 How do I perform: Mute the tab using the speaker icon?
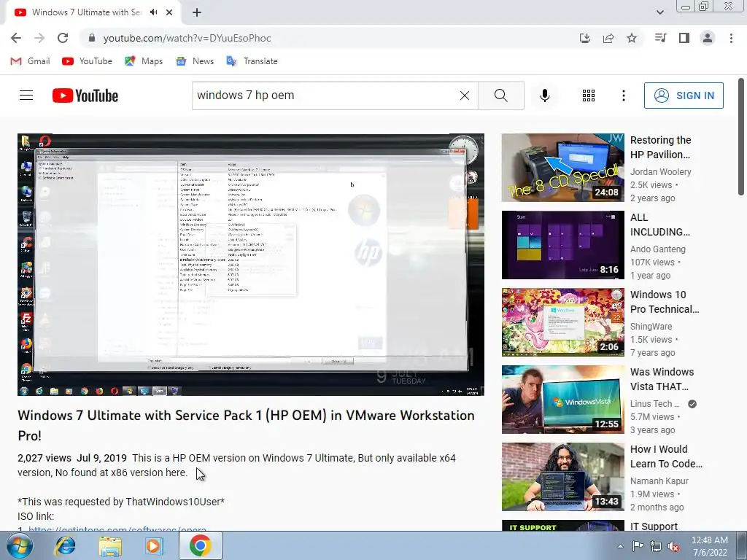coord(153,12)
